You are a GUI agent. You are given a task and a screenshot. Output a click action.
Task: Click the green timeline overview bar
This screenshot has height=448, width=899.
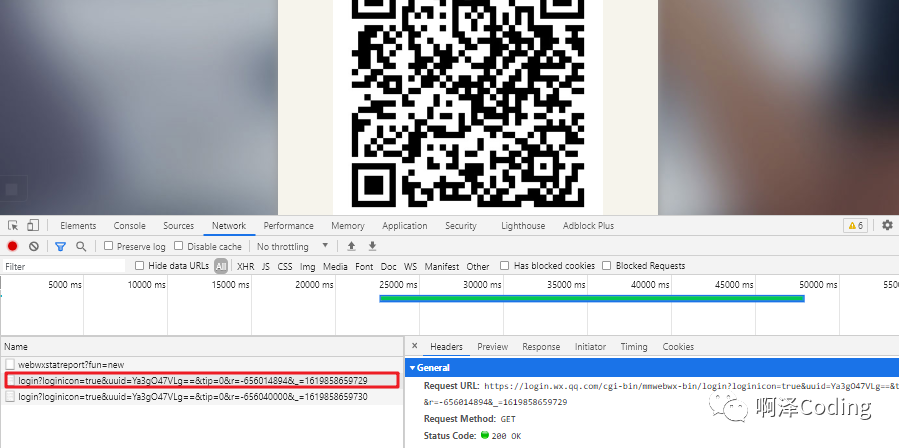(592, 298)
